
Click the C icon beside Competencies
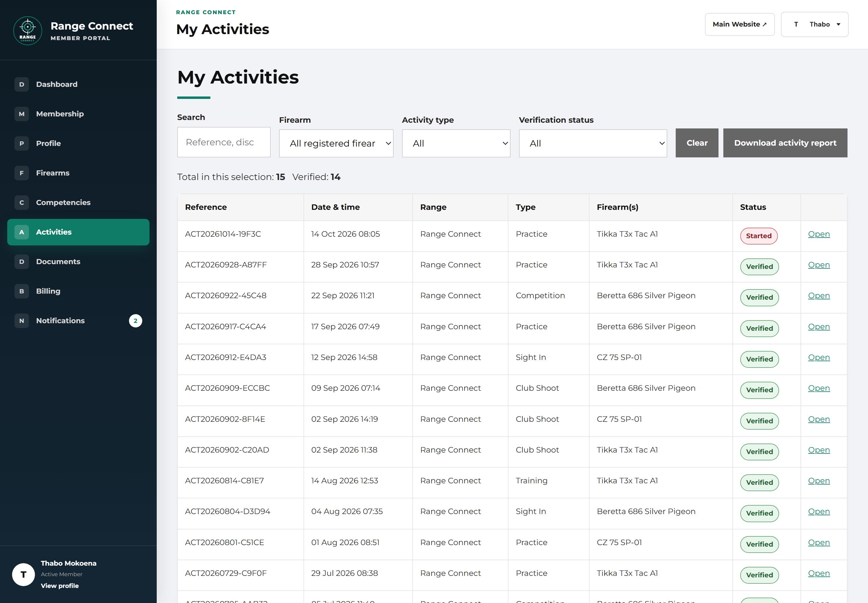click(21, 203)
